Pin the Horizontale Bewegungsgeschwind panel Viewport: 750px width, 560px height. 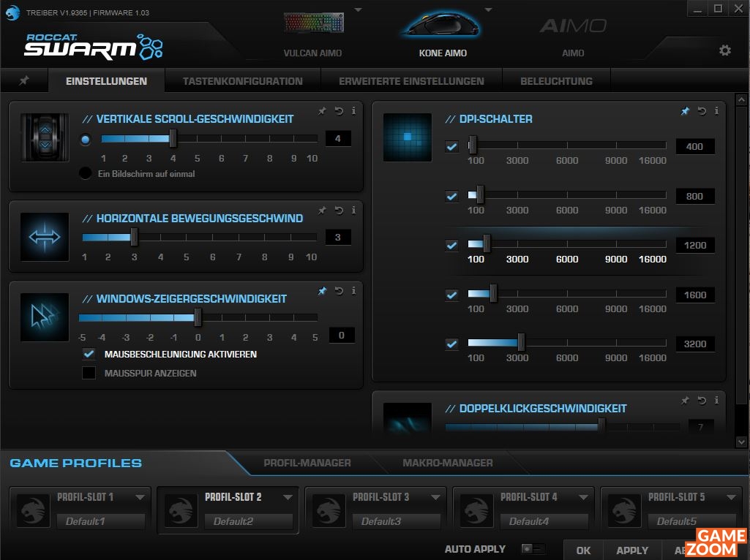coord(322,211)
